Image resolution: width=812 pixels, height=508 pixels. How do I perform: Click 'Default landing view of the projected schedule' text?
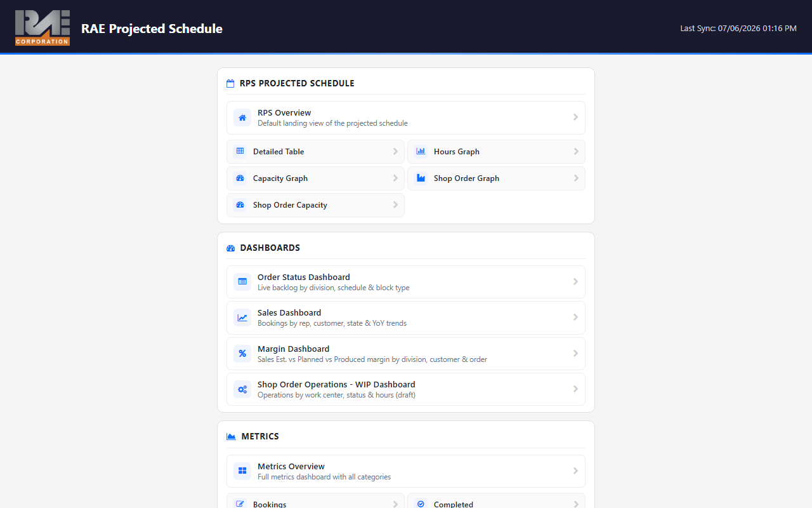point(332,123)
